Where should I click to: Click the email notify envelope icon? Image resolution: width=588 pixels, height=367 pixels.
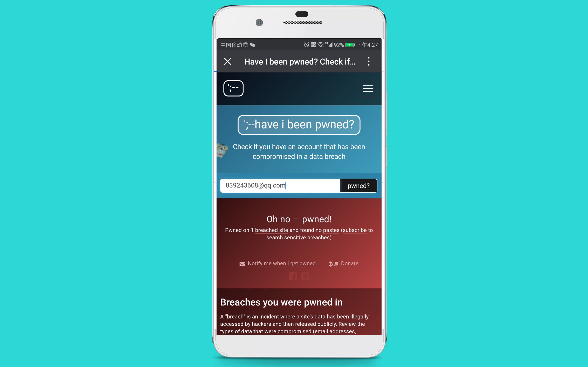(241, 263)
